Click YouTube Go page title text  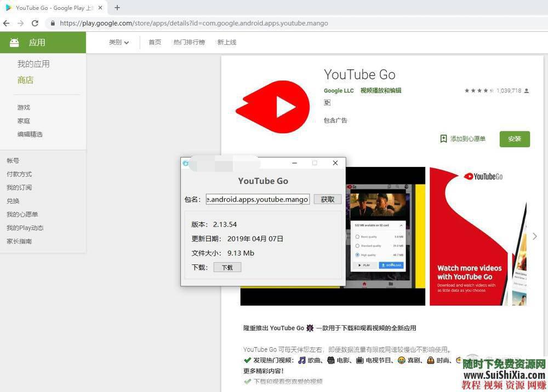tap(359, 74)
